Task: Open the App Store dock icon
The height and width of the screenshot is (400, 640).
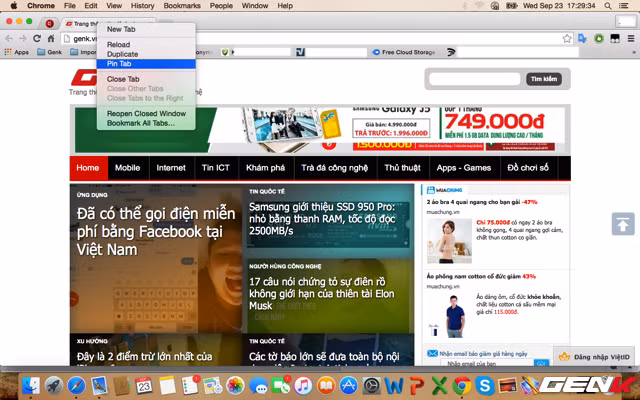Action: pyautogui.click(x=349, y=385)
